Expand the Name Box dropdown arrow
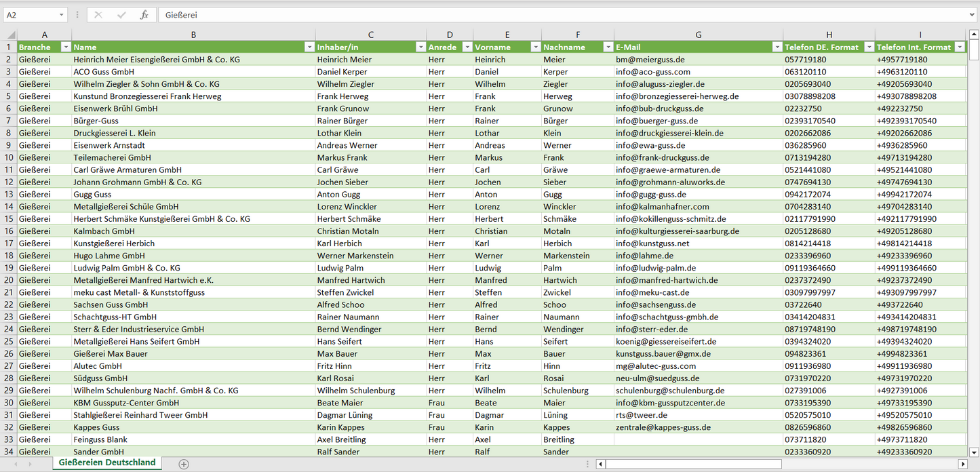980x472 pixels. pyautogui.click(x=62, y=15)
